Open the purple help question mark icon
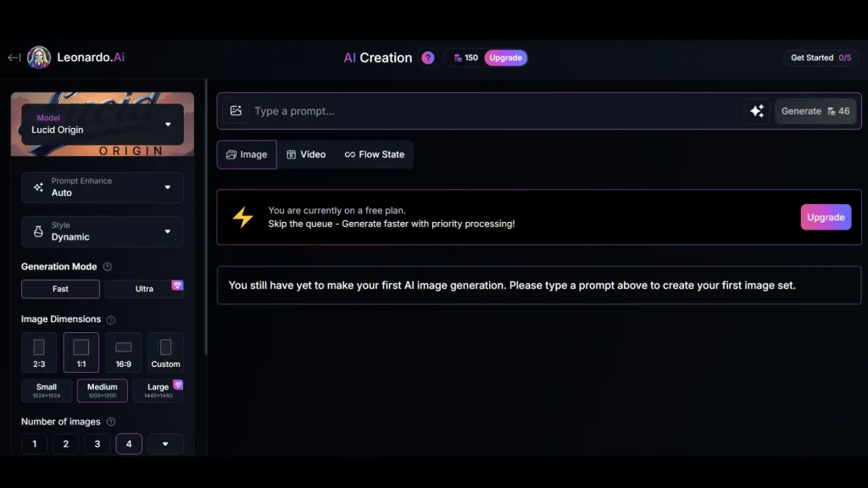The height and width of the screenshot is (488, 868). point(428,58)
